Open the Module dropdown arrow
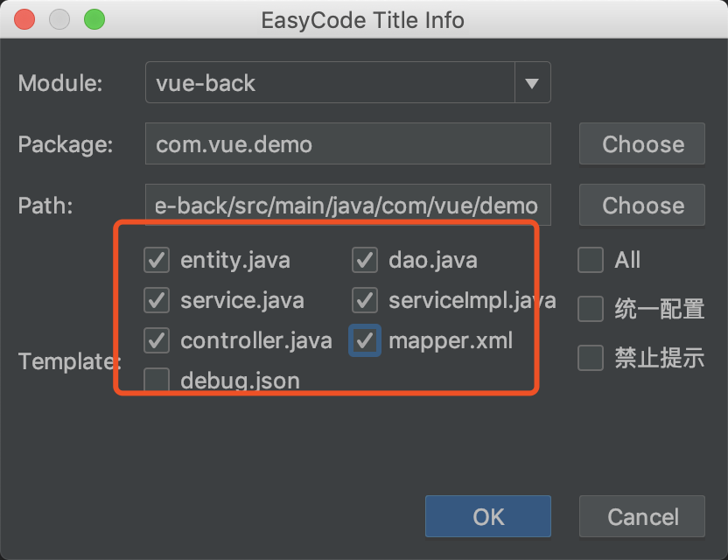 pos(531,83)
